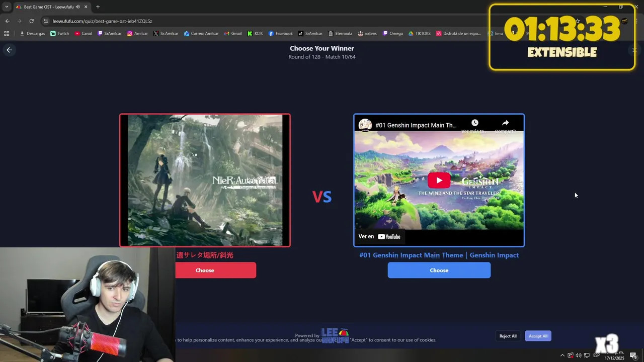Close the Best Game OST tab
This screenshot has height=362, width=644.
pos(86,7)
